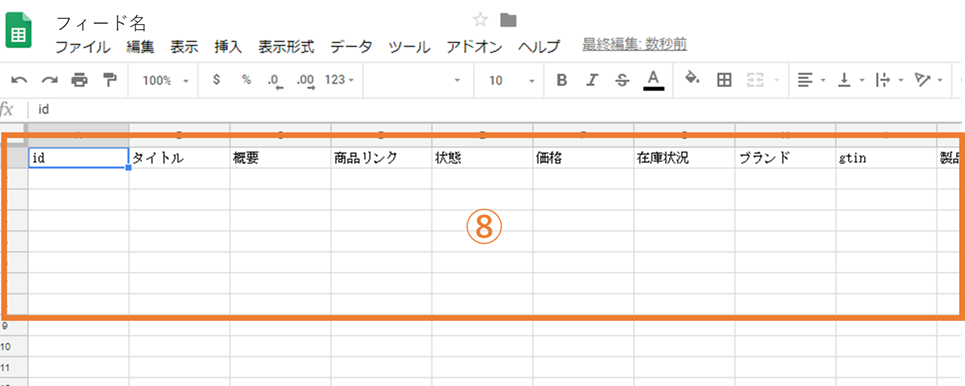Open the vertical align dropdown

click(x=852, y=80)
